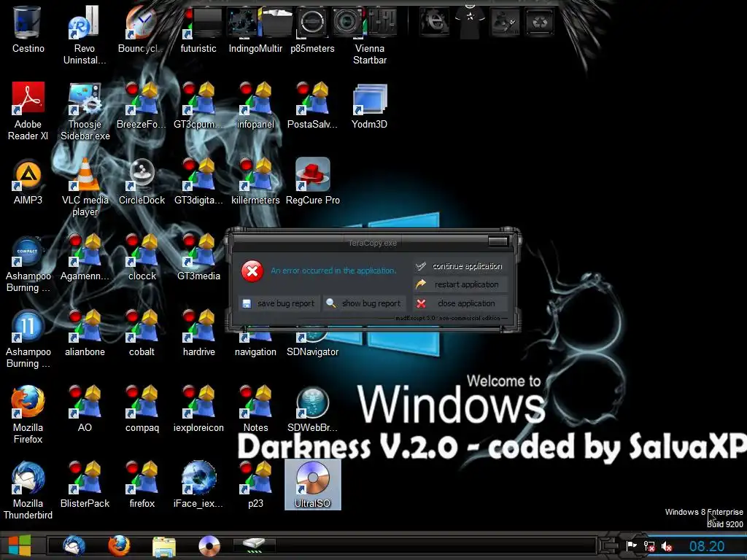Click the black t-shirt dock icon

click(x=470, y=20)
